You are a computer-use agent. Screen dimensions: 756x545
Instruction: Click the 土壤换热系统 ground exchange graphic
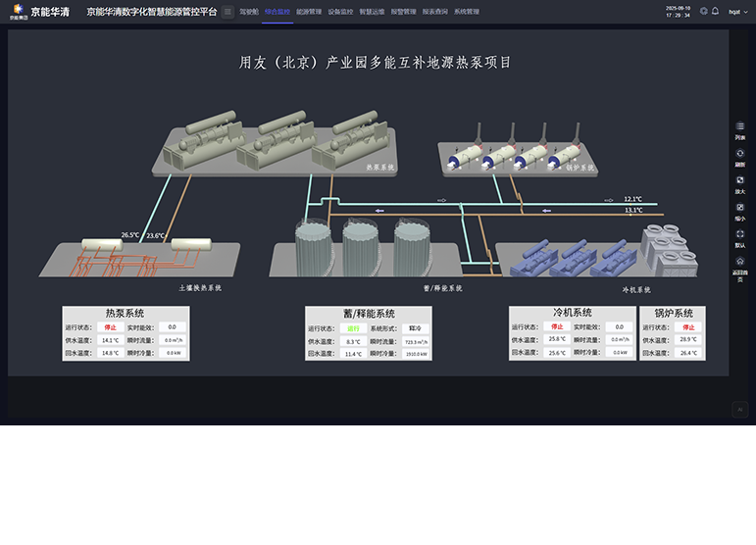click(x=140, y=258)
